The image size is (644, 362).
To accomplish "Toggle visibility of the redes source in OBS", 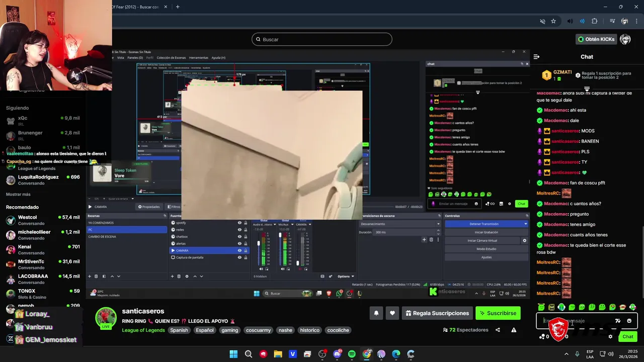I will [239, 230].
